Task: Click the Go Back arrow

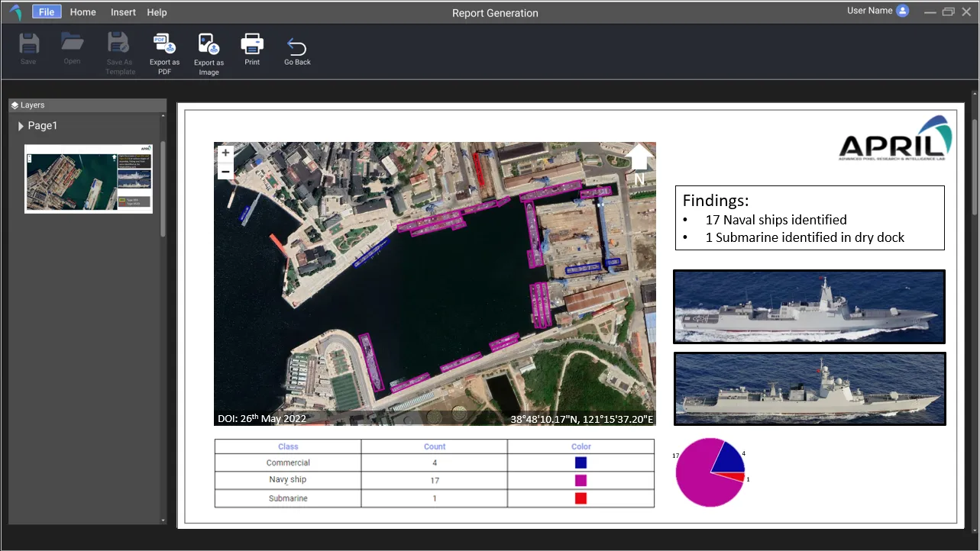Action: [297, 47]
